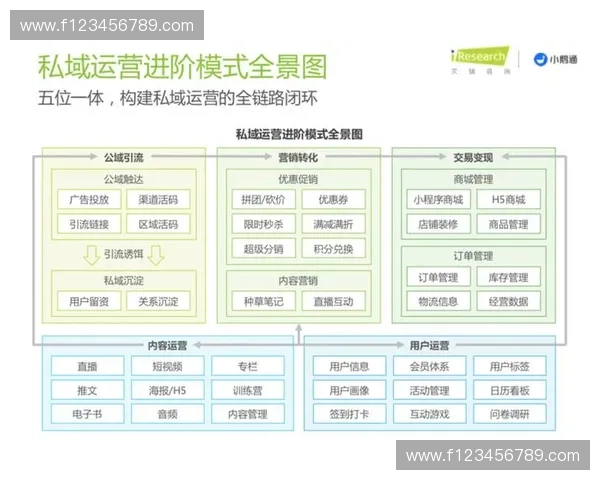This screenshot has width=600, height=480.
Task: Select the 直播互动 box
Action: point(333,301)
